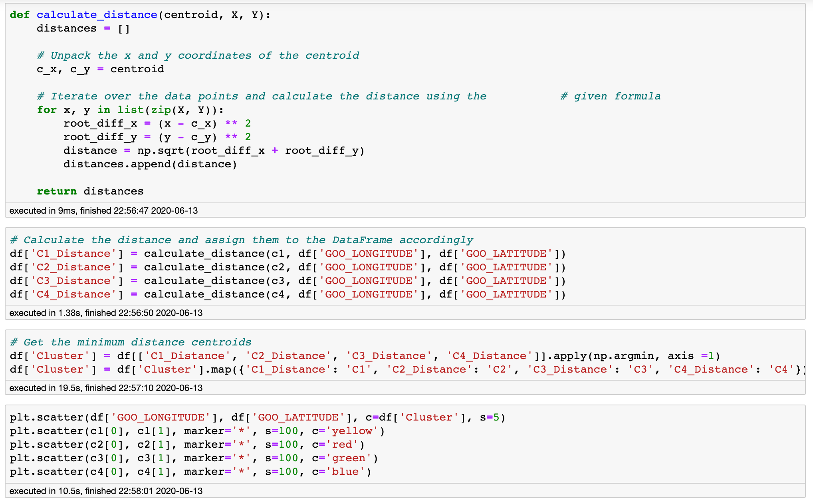Click the np.sqrt distance calculation line

pos(214,151)
